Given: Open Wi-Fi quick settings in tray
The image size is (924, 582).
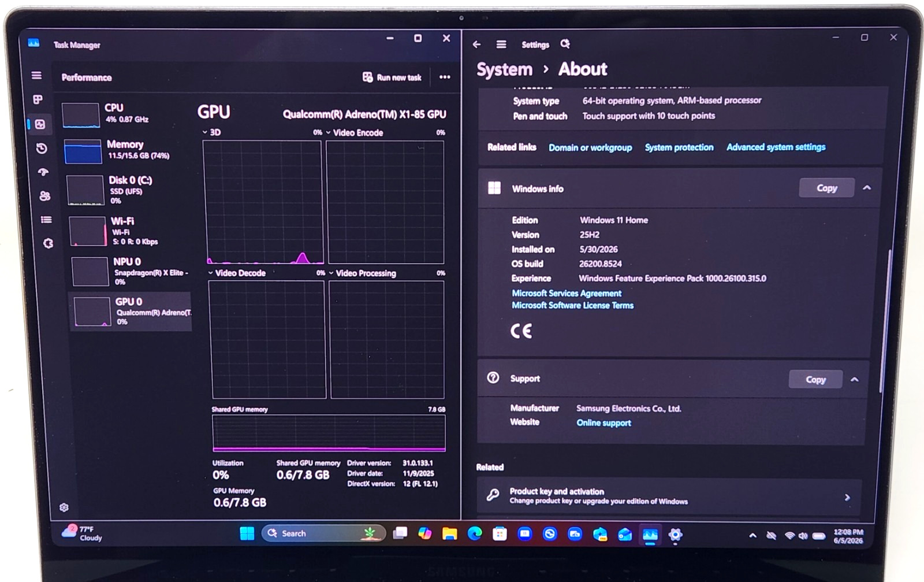Looking at the screenshot, I should [x=789, y=536].
